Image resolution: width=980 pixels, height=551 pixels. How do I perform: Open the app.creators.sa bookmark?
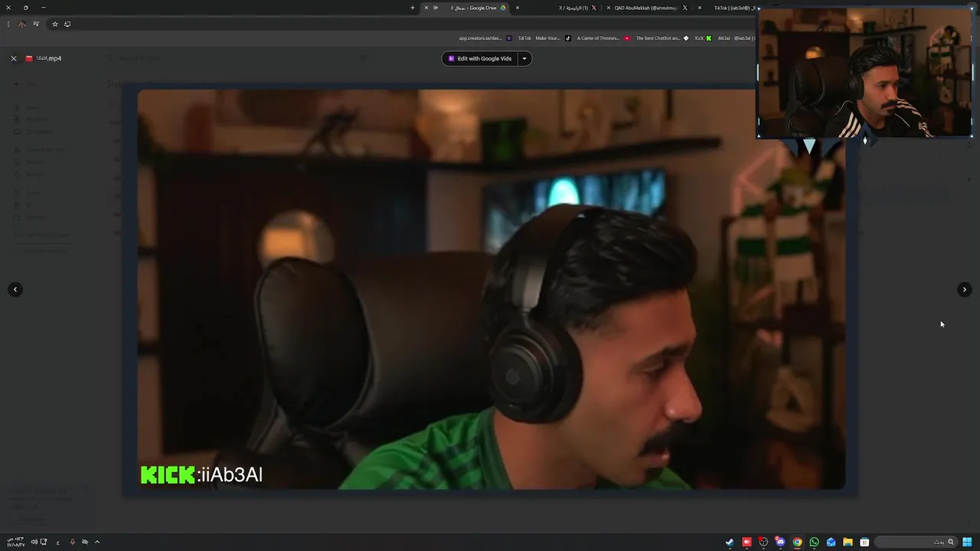[485, 38]
